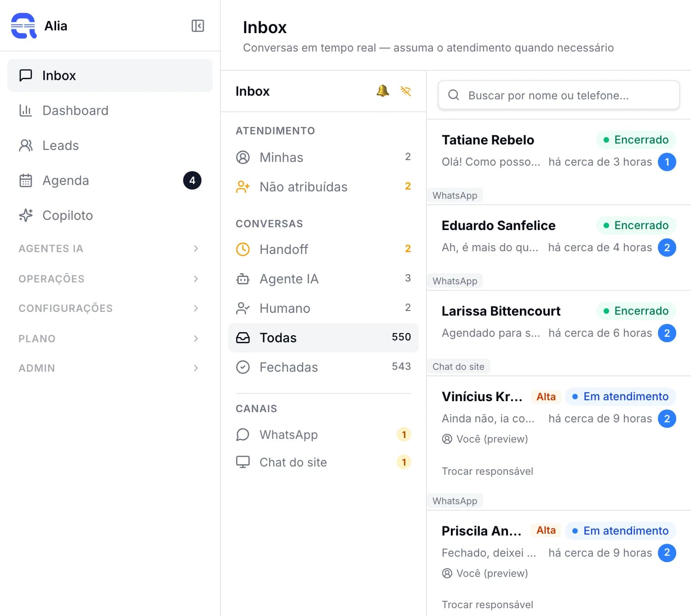
Task: Click the disconnected wifi status icon
Action: 406,91
